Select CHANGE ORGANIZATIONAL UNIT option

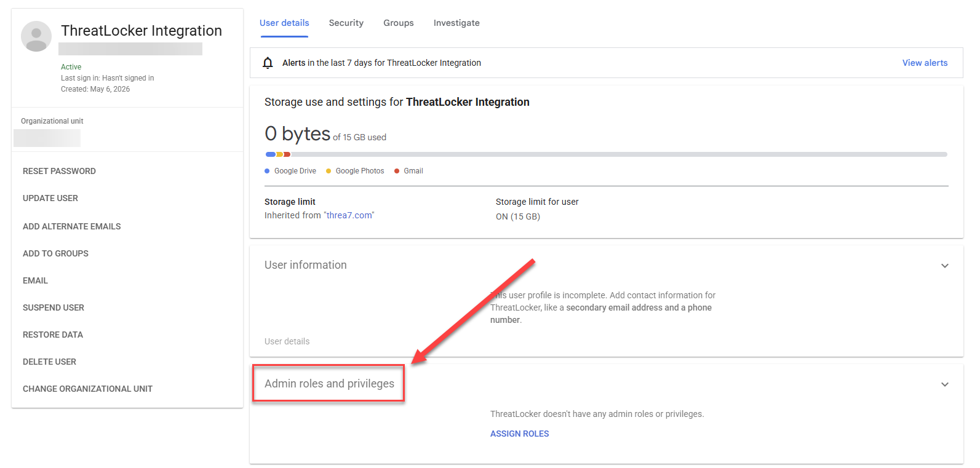point(87,389)
